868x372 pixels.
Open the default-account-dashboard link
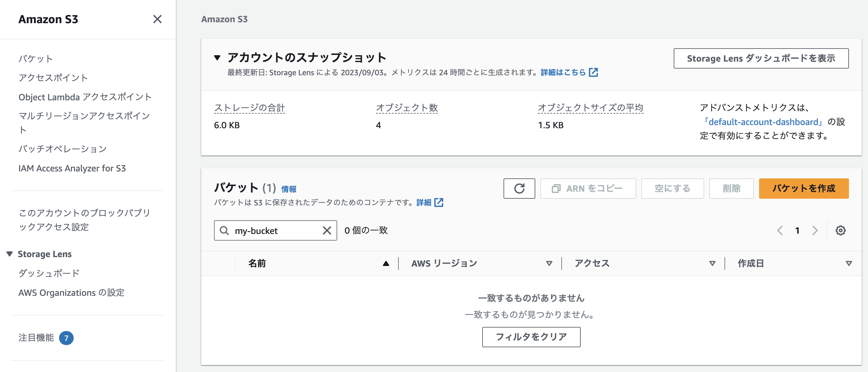[763, 122]
